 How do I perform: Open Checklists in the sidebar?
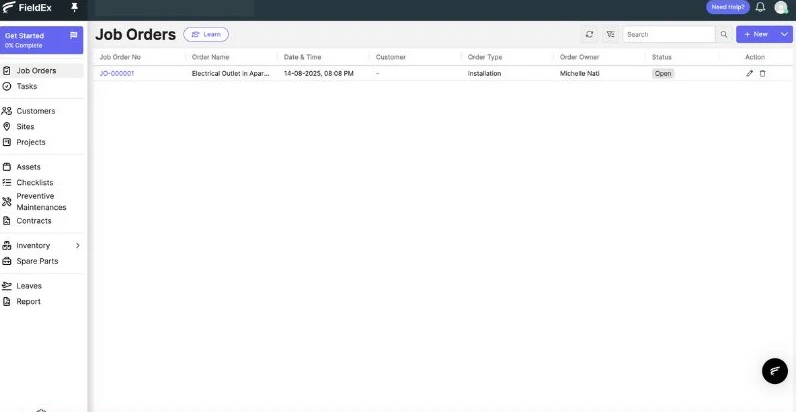[42, 183]
